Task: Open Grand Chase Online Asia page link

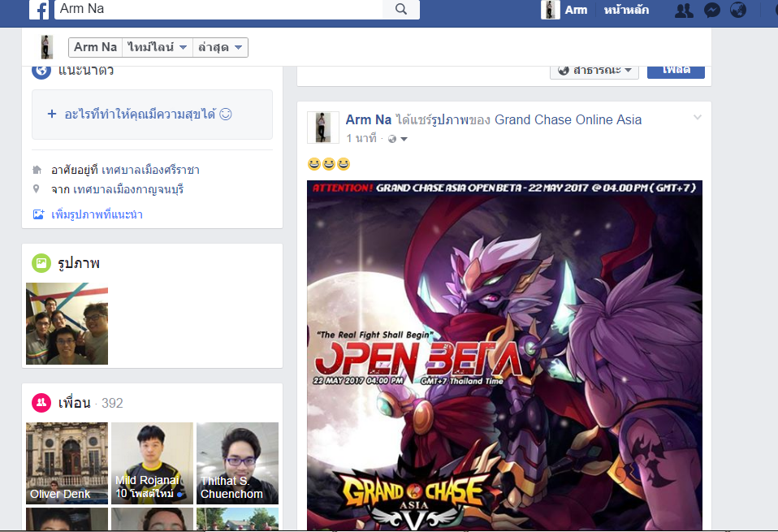Action: pyautogui.click(x=568, y=119)
